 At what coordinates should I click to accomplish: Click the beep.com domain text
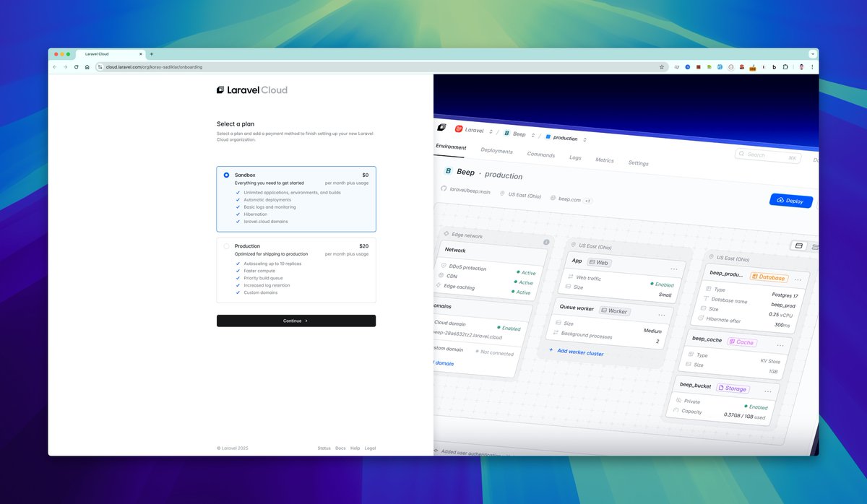pyautogui.click(x=569, y=198)
